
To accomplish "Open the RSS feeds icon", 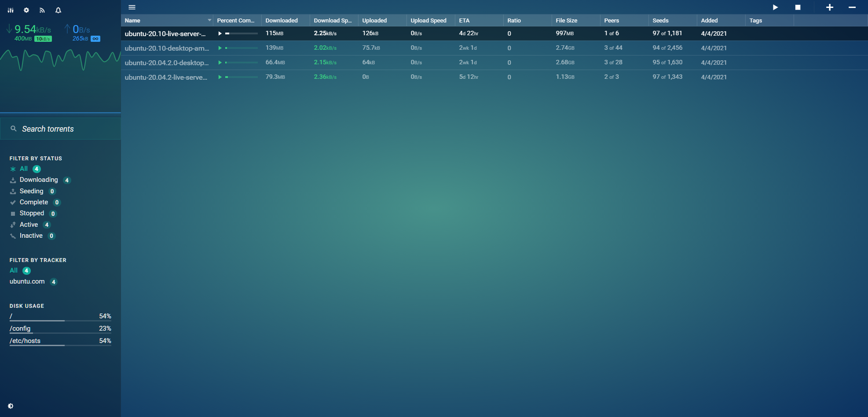I will 42,10.
